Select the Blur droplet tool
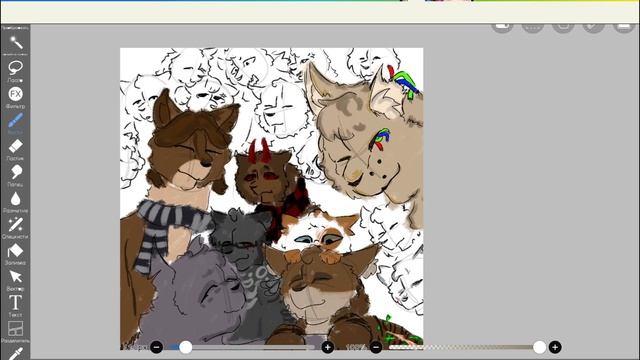The image size is (640, 360). [16, 201]
